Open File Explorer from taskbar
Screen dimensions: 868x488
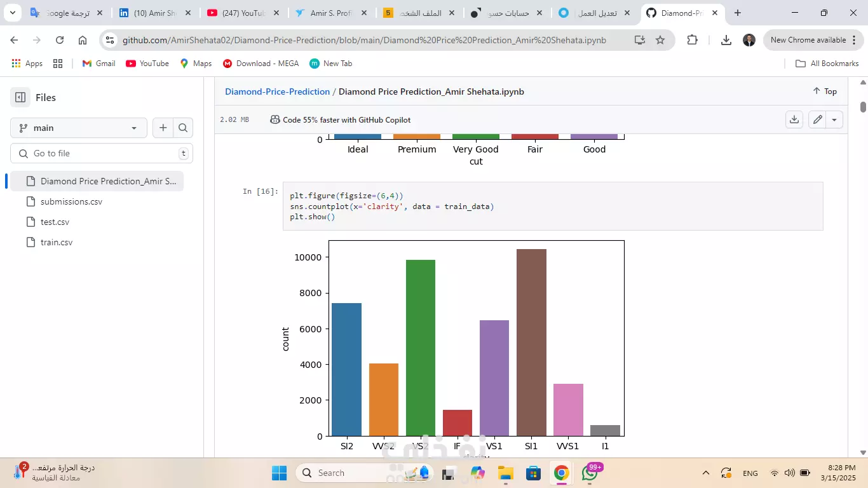(505, 473)
